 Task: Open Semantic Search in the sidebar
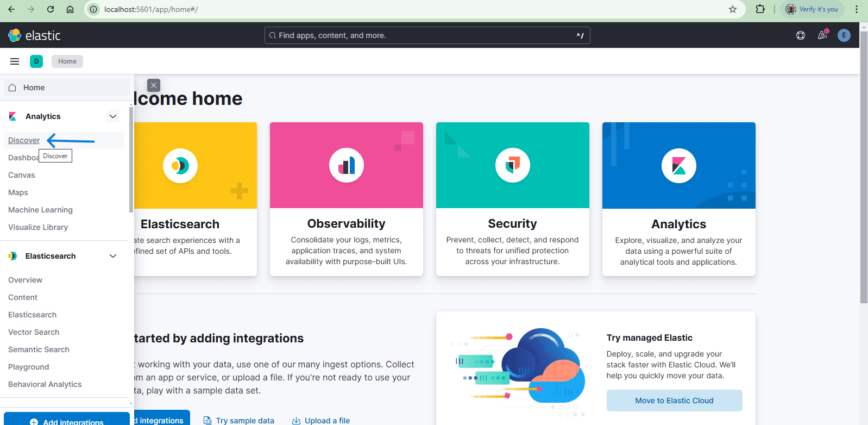click(x=39, y=349)
